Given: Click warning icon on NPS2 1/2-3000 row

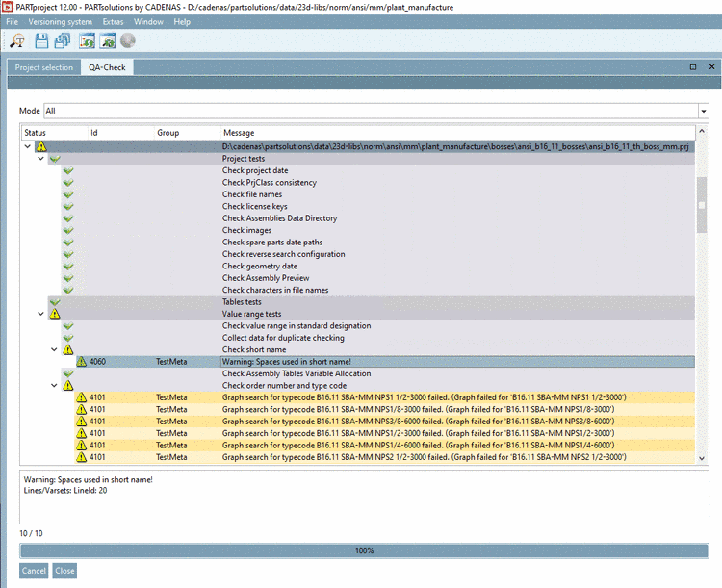Looking at the screenshot, I should coord(82,458).
